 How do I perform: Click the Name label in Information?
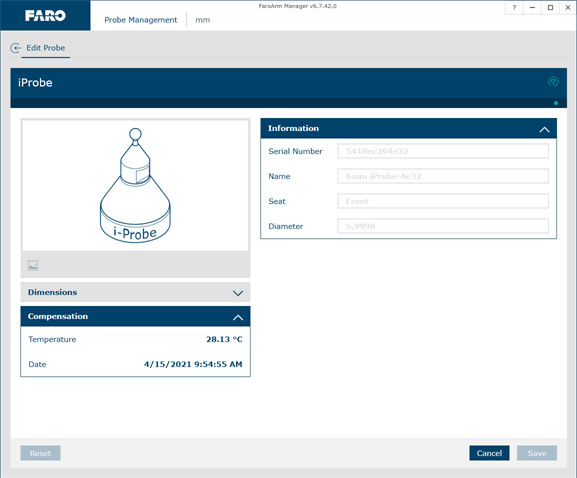point(279,176)
